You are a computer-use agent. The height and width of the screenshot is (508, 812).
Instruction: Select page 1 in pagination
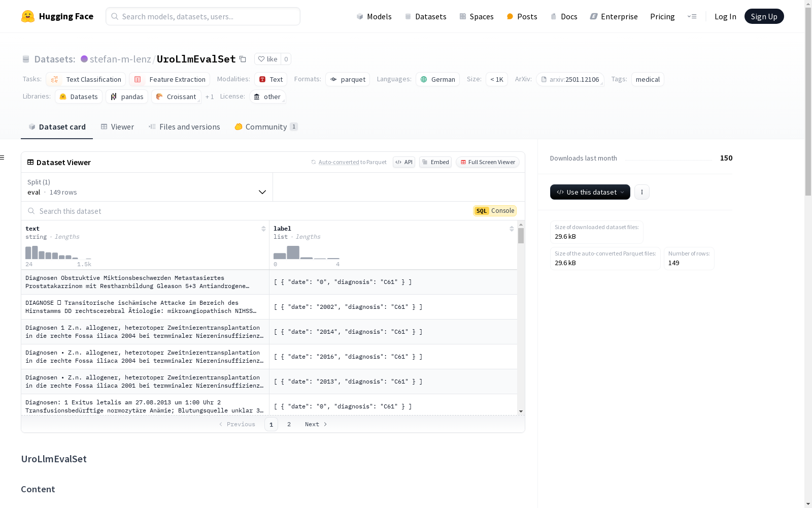click(x=271, y=424)
